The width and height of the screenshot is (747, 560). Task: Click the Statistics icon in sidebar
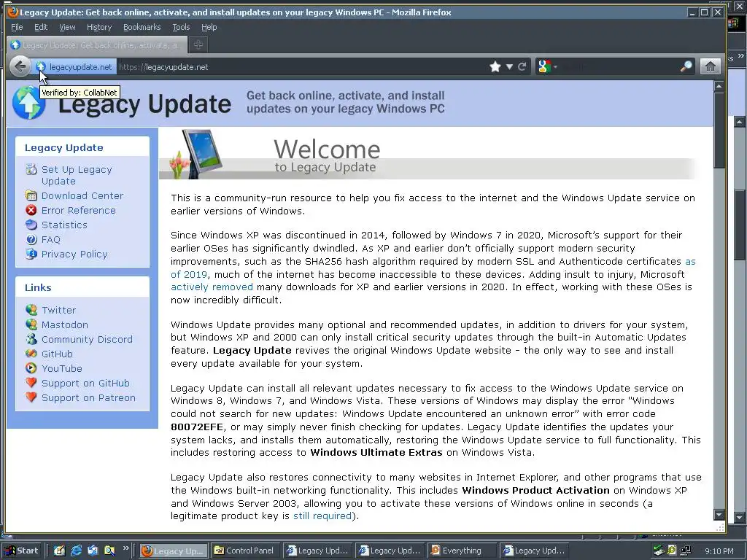31,225
